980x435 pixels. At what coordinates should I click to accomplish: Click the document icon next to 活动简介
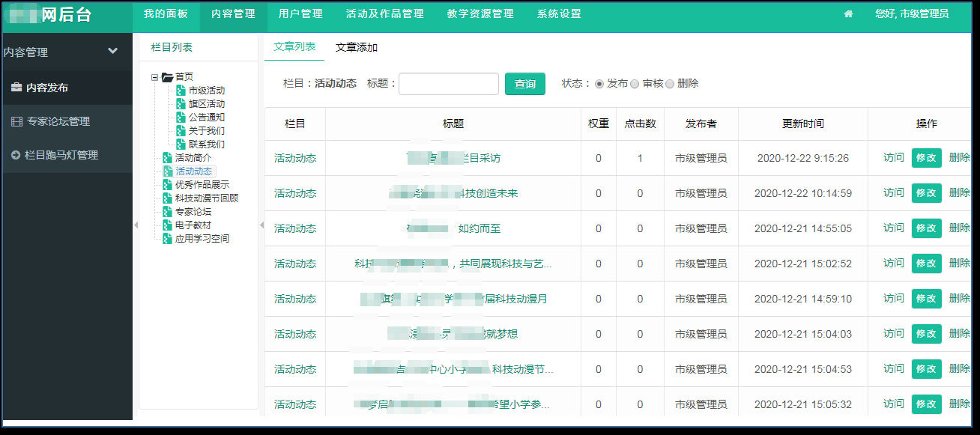click(x=168, y=155)
